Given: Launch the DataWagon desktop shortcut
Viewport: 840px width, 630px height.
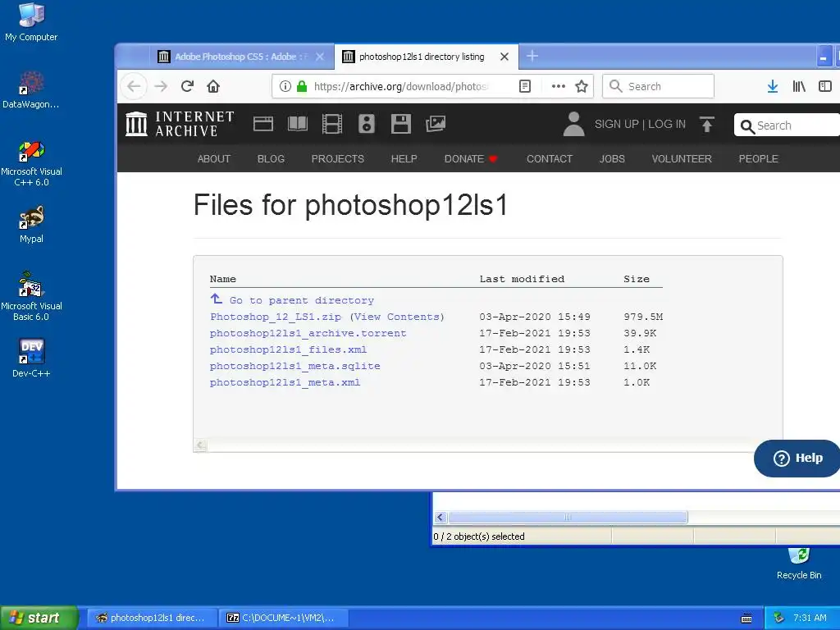Looking at the screenshot, I should pyautogui.click(x=31, y=89).
